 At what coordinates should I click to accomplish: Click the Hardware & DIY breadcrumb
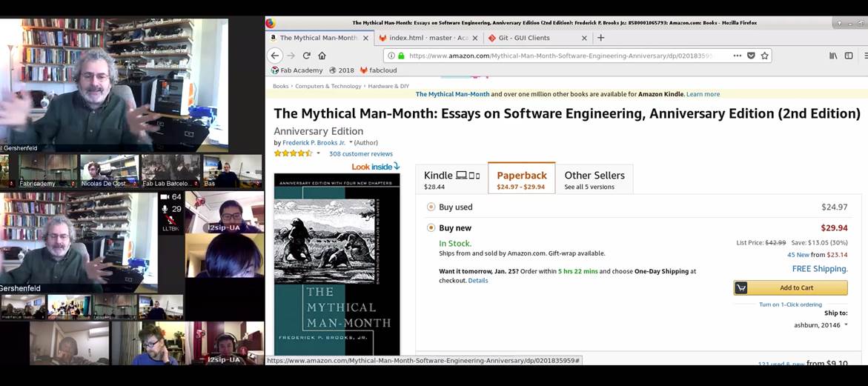tap(388, 86)
